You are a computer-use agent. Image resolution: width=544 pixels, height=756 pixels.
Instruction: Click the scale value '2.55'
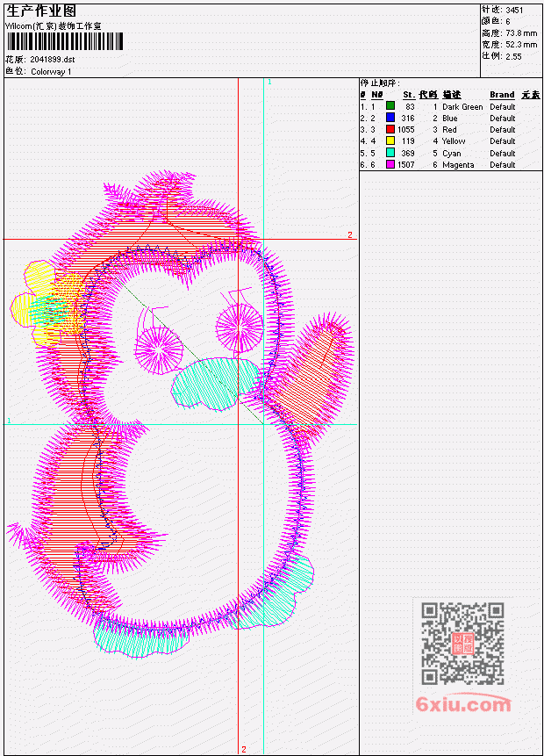click(513, 56)
